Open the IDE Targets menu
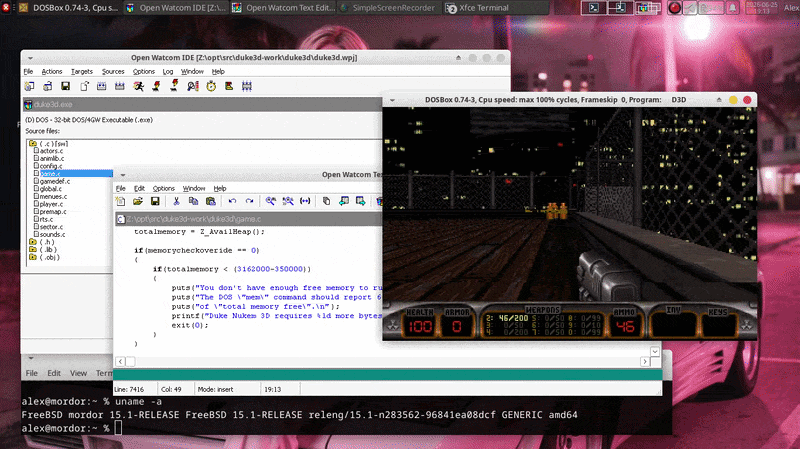 click(82, 71)
